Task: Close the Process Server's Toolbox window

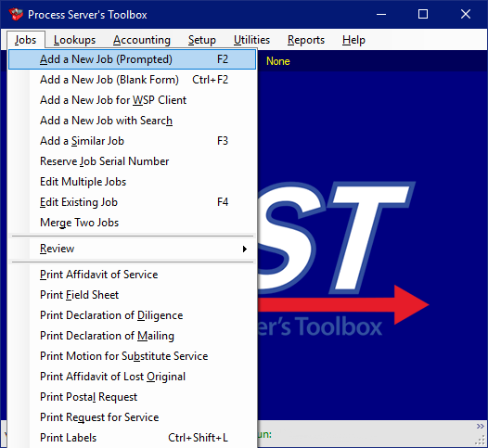Action: click(466, 14)
